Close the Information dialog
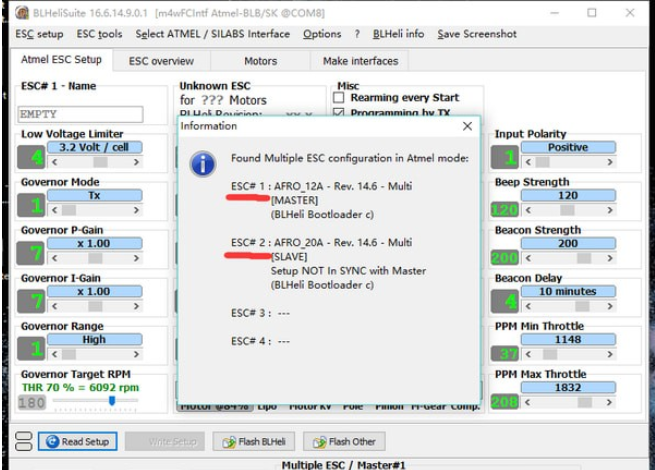The image size is (655, 470). click(467, 126)
